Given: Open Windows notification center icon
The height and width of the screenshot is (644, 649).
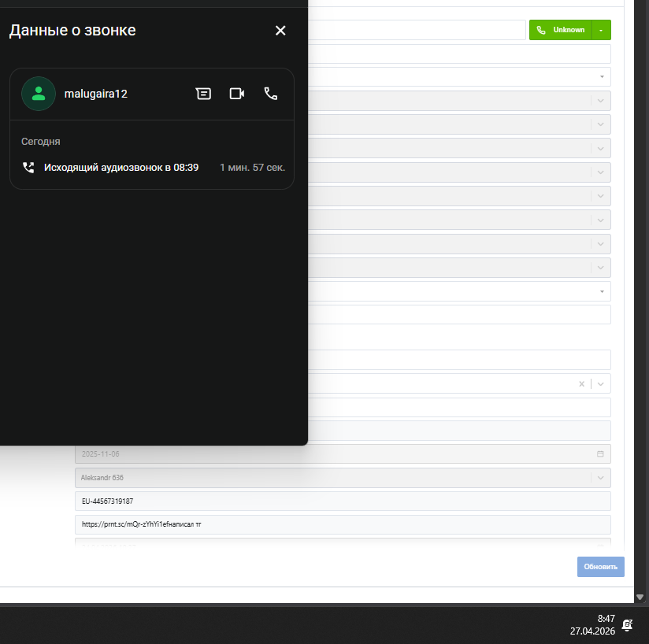Looking at the screenshot, I should pyautogui.click(x=628, y=625).
